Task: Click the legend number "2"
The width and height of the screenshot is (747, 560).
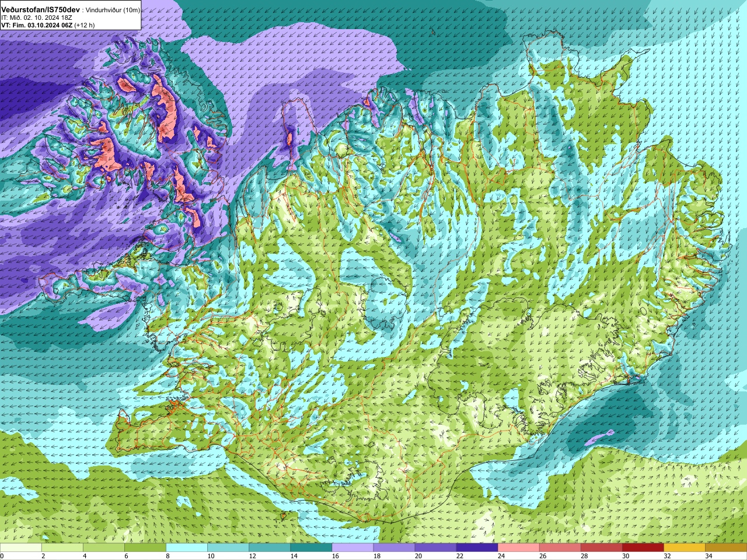Action: click(43, 556)
